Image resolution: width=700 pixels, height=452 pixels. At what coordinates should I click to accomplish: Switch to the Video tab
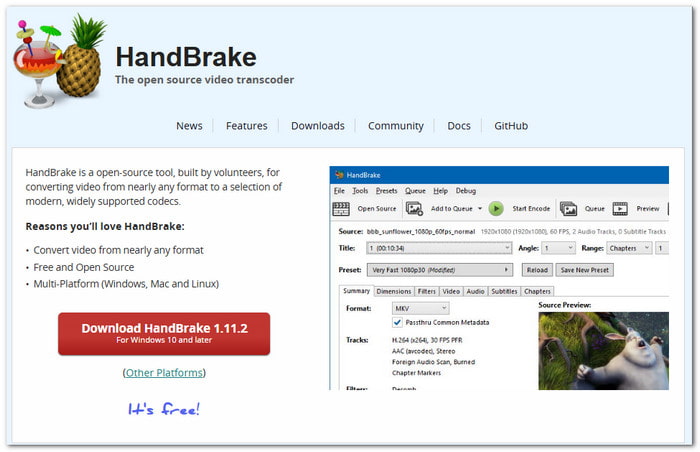451,291
